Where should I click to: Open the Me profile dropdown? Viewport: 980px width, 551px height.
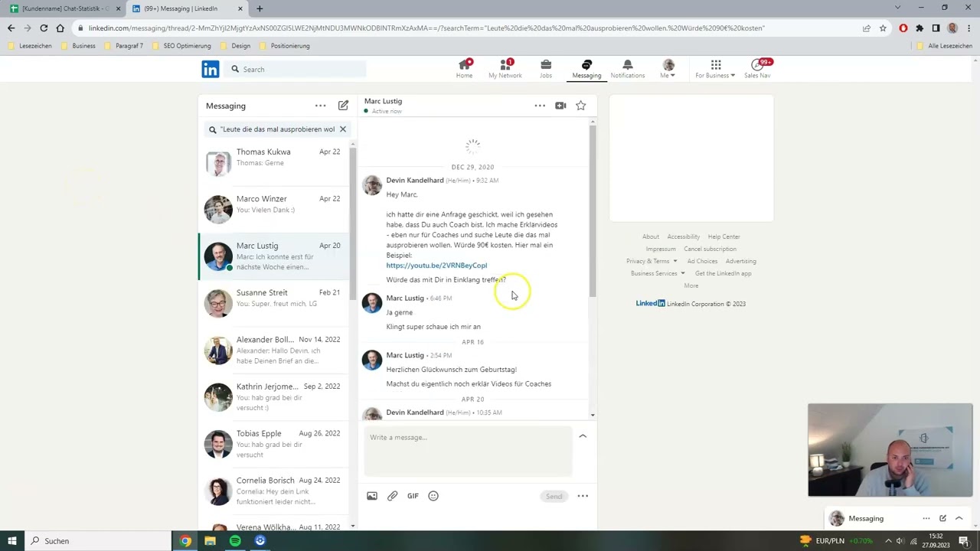pos(668,69)
